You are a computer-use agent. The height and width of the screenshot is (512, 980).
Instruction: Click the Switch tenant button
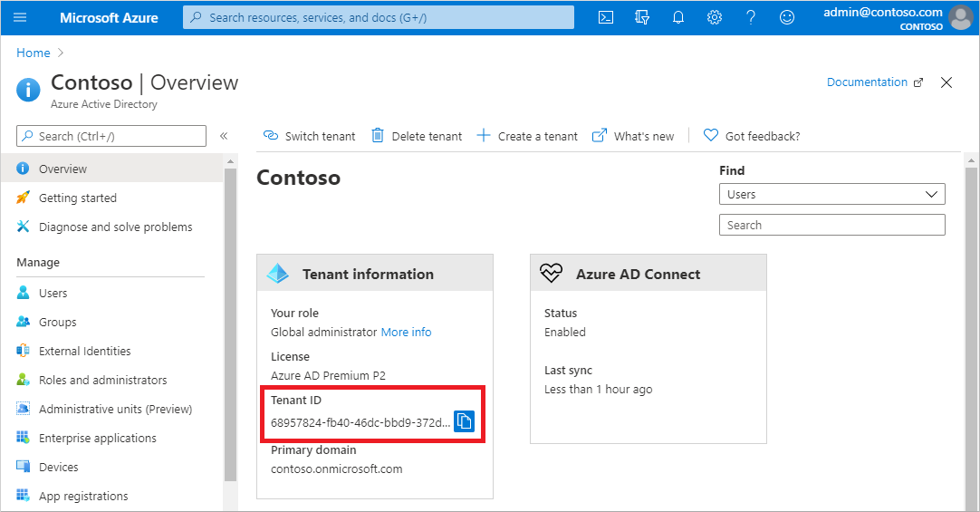pos(309,136)
